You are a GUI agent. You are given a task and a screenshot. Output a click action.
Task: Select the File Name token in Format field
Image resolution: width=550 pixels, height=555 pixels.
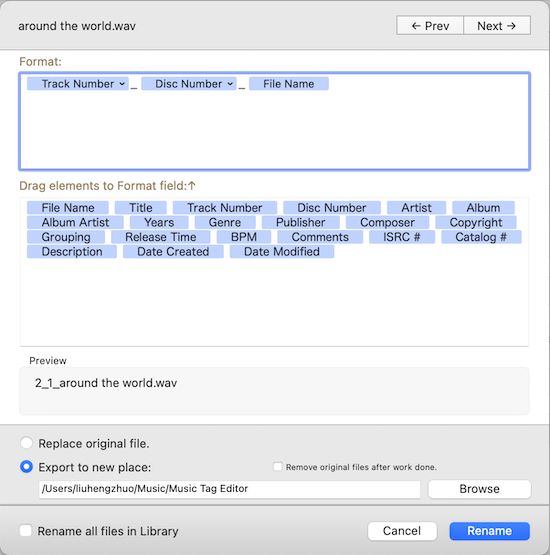(289, 84)
